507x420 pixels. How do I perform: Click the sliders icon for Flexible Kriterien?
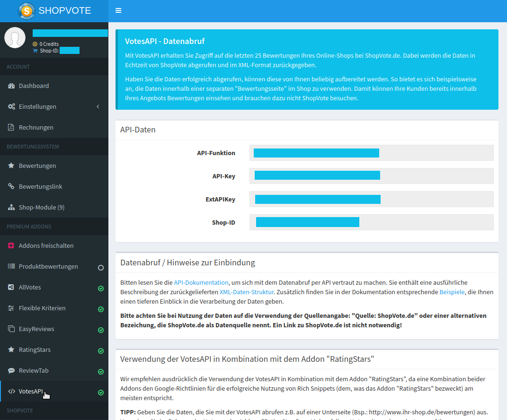click(x=11, y=308)
